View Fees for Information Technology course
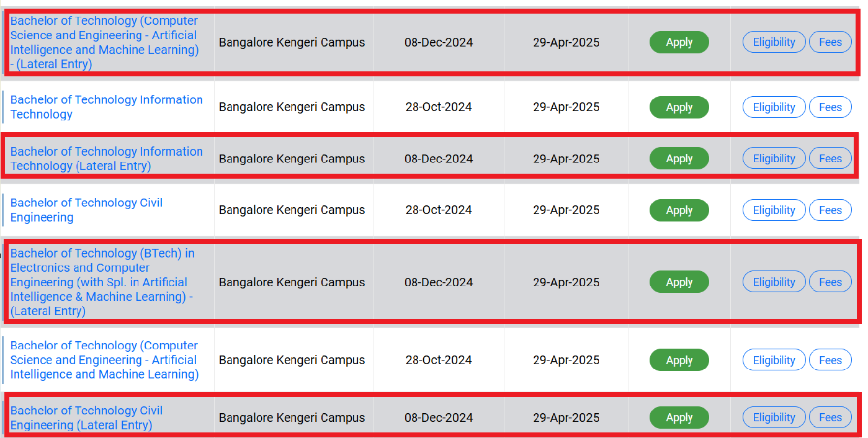Image resolution: width=868 pixels, height=438 pixels. [x=830, y=107]
